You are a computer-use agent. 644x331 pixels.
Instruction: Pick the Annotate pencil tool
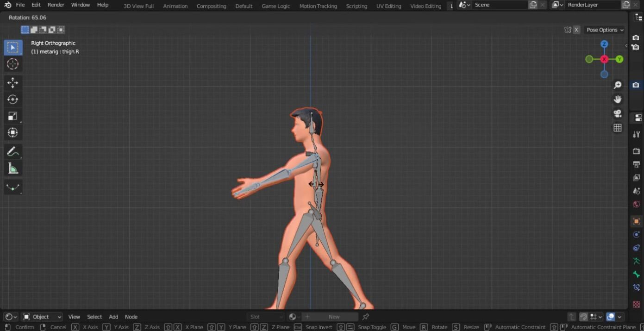13,151
